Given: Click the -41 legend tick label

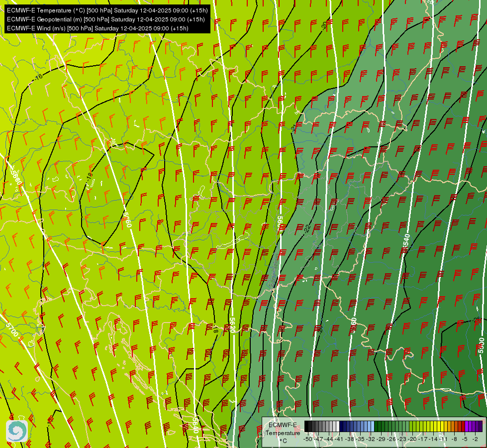Looking at the screenshot, I should 339,439.
